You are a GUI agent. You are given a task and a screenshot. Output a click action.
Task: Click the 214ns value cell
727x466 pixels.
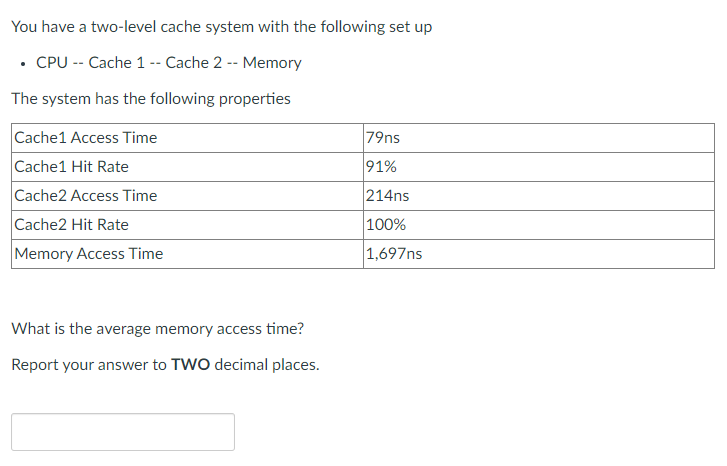pyautogui.click(x=539, y=196)
